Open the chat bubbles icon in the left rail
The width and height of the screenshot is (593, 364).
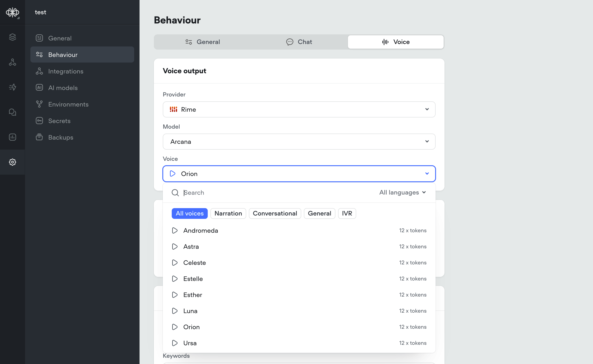[x=13, y=112]
